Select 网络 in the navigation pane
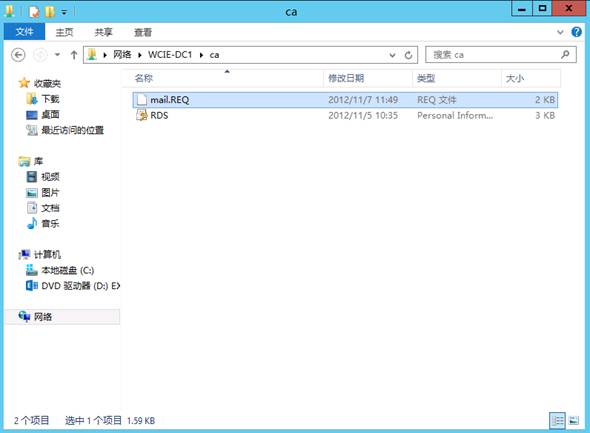 [x=62, y=317]
